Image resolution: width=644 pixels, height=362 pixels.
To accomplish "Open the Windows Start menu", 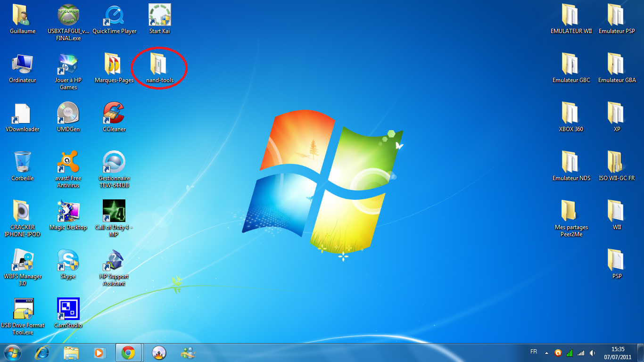I will coord(13,353).
